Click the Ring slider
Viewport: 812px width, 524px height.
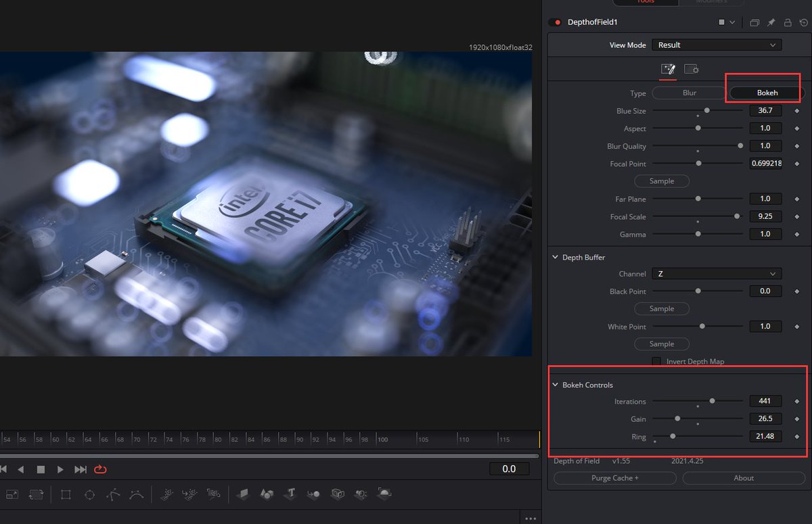[698, 437]
